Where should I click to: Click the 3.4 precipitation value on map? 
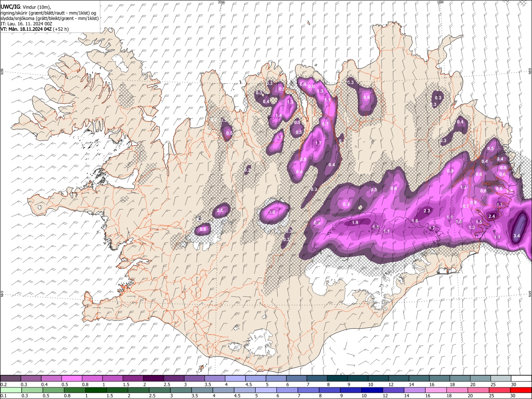click(517, 236)
